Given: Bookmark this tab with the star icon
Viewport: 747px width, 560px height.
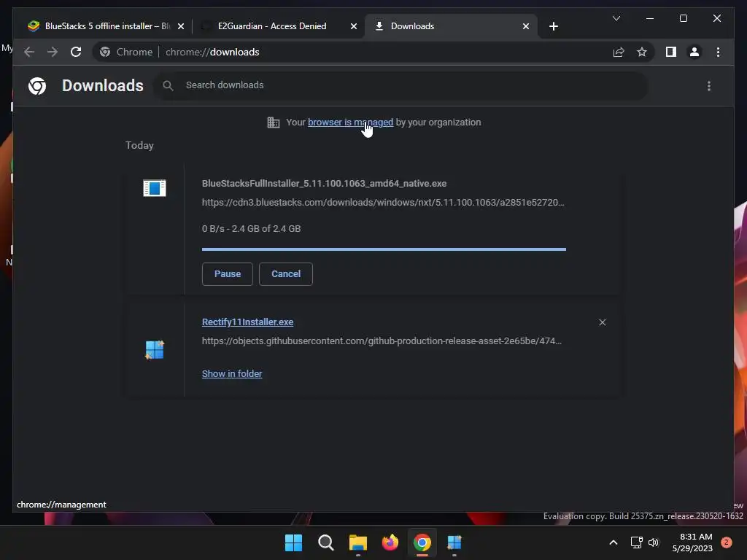Looking at the screenshot, I should pos(642,52).
